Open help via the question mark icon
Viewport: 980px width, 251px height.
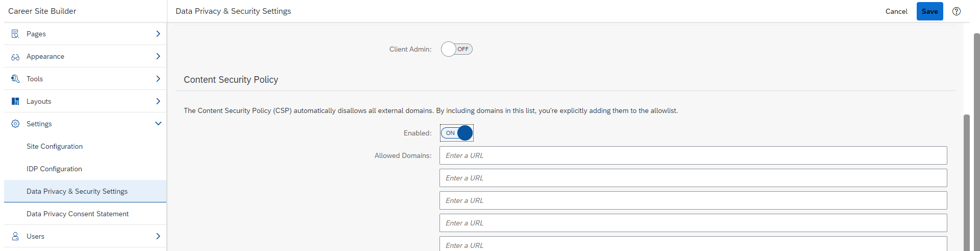(957, 11)
